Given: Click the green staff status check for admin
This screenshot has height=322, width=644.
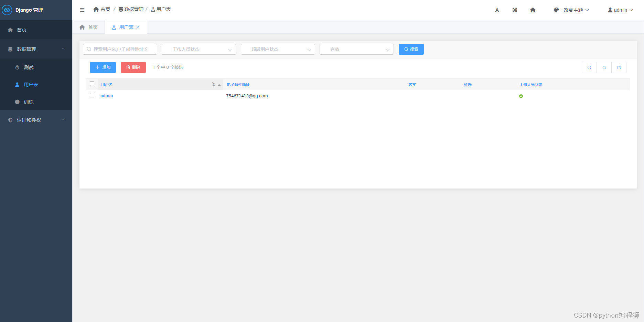Looking at the screenshot, I should (521, 96).
